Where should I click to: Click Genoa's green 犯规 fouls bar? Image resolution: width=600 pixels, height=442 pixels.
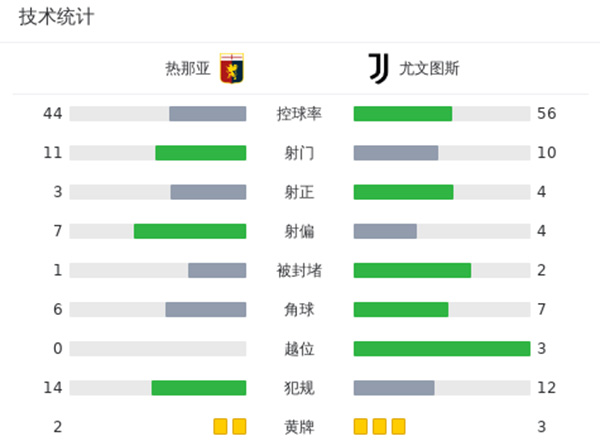click(199, 388)
